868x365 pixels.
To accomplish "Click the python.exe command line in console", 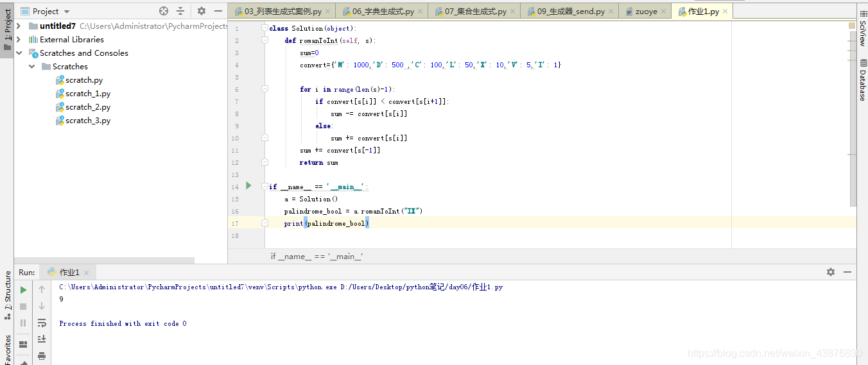I will point(281,287).
